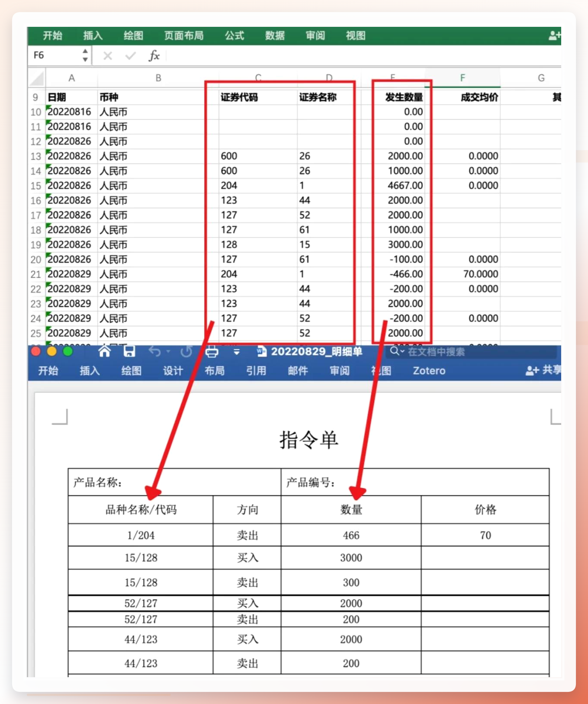The image size is (588, 704).
Task: Open Word 布局 tab
Action: [x=214, y=371]
